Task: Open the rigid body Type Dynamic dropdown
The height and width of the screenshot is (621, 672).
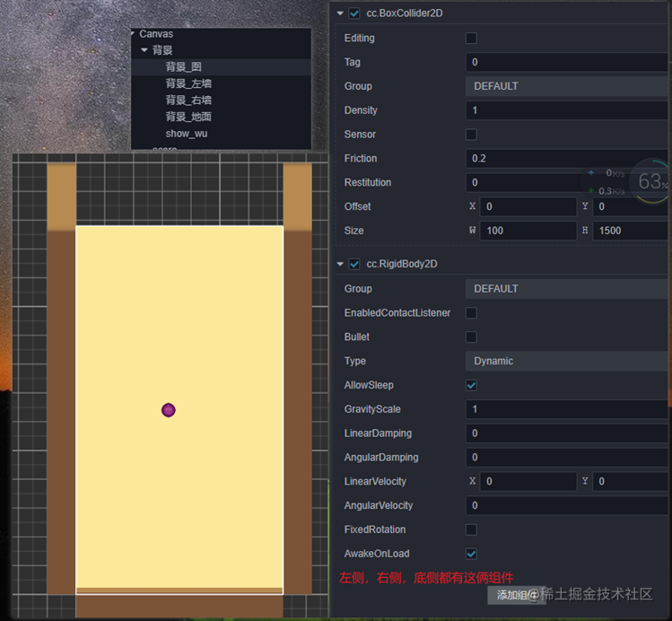Action: pos(566,361)
